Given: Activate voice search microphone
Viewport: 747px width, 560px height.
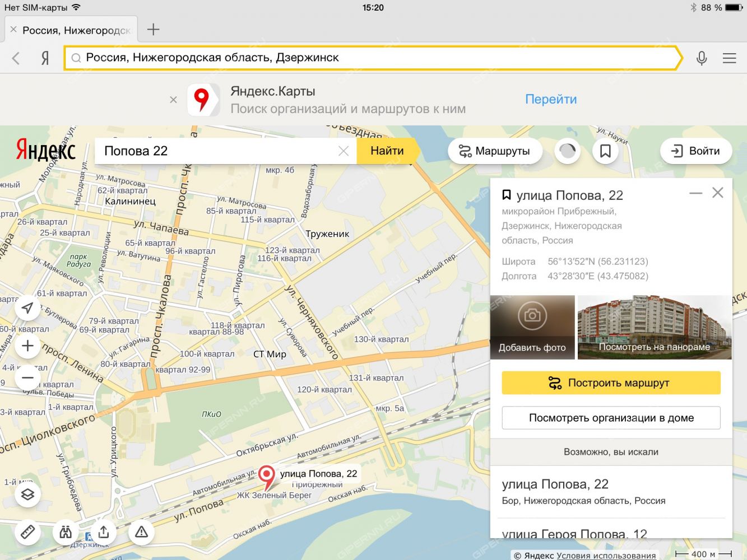Looking at the screenshot, I should tap(702, 58).
